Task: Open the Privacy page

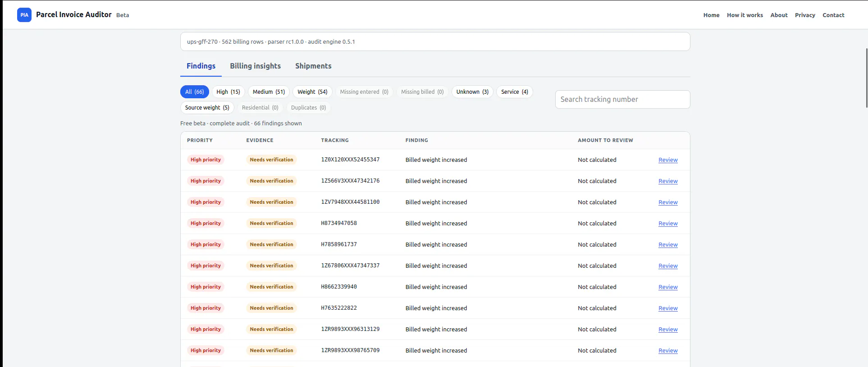Action: [x=805, y=15]
